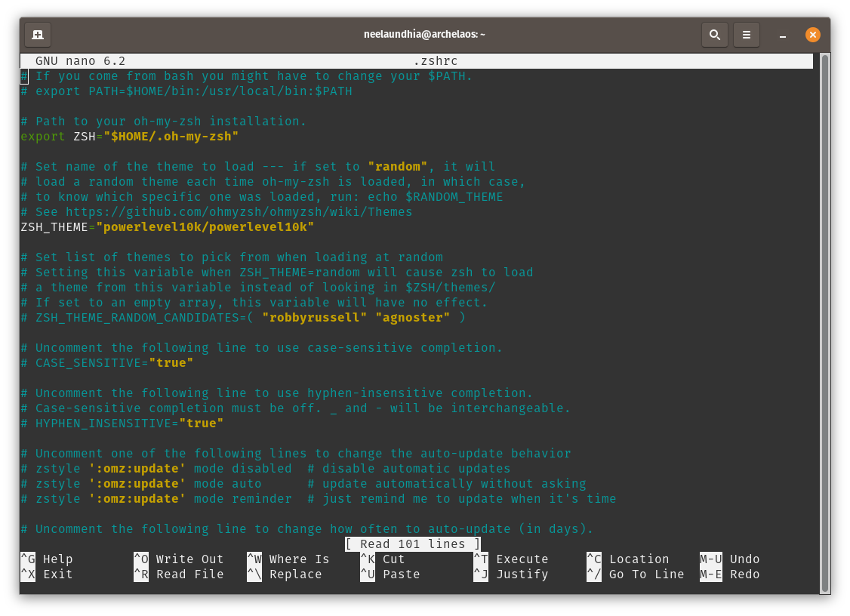Click the ^T Execute shortcut
850x616 pixels.
(511, 559)
